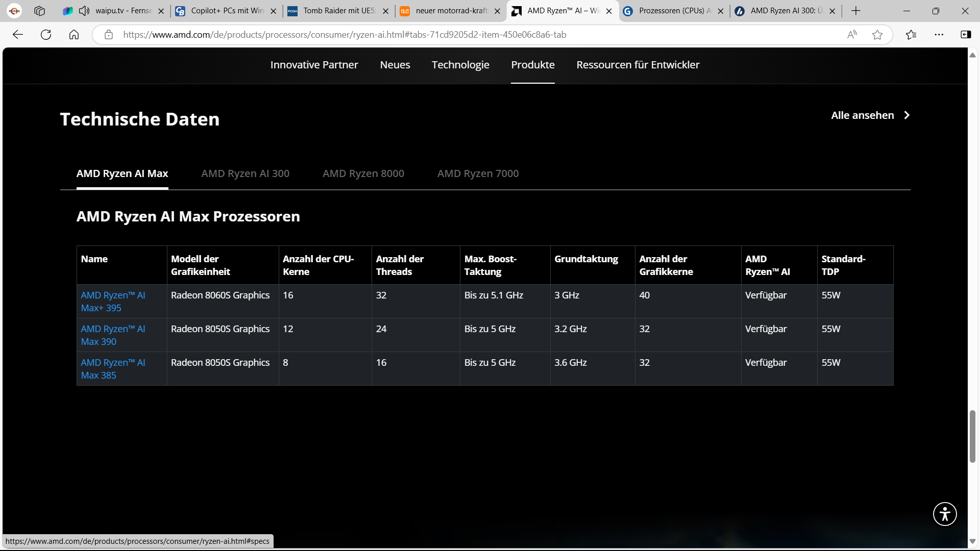Open browser settings three-dots menu
The height and width of the screenshot is (551, 980).
pos(939,35)
